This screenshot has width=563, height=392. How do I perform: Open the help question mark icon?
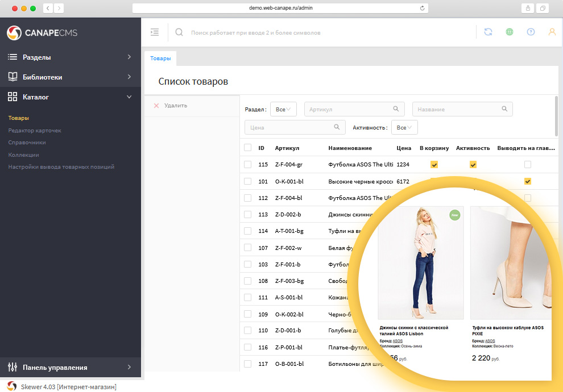coord(531,32)
